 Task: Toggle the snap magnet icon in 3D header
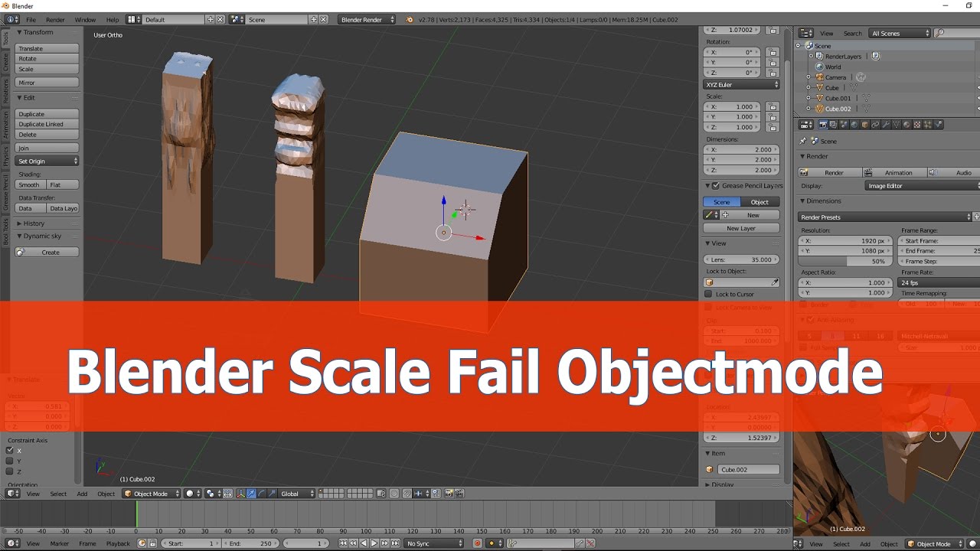(x=407, y=494)
